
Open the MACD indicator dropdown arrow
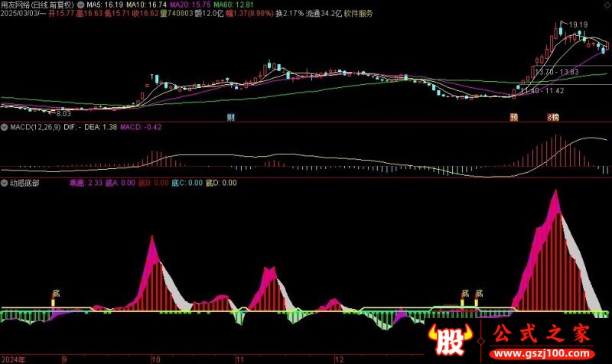(x=5, y=127)
